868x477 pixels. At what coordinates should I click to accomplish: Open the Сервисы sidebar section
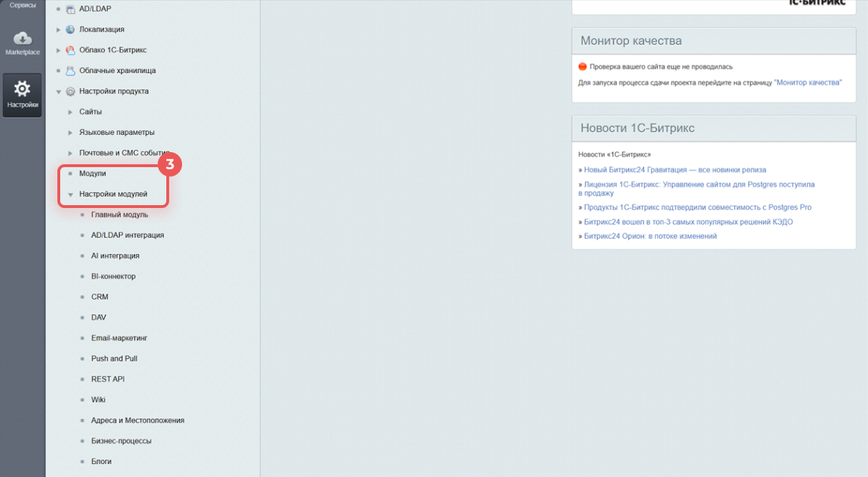click(x=22, y=4)
